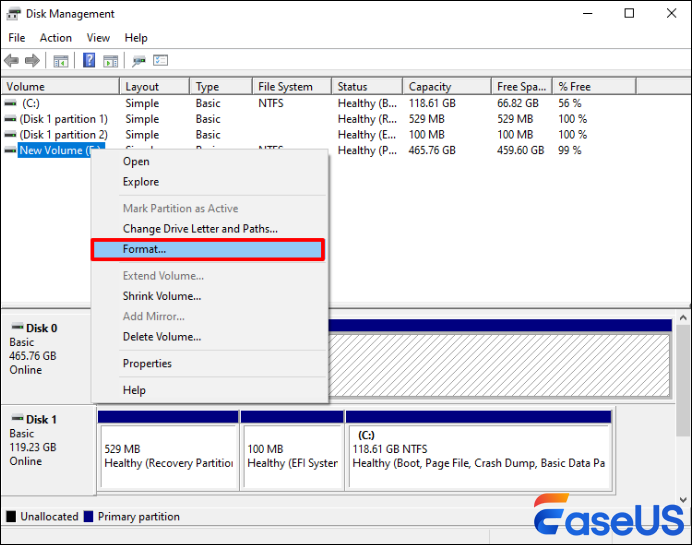Open Properties from the context menu
692x545 pixels.
pyautogui.click(x=147, y=363)
